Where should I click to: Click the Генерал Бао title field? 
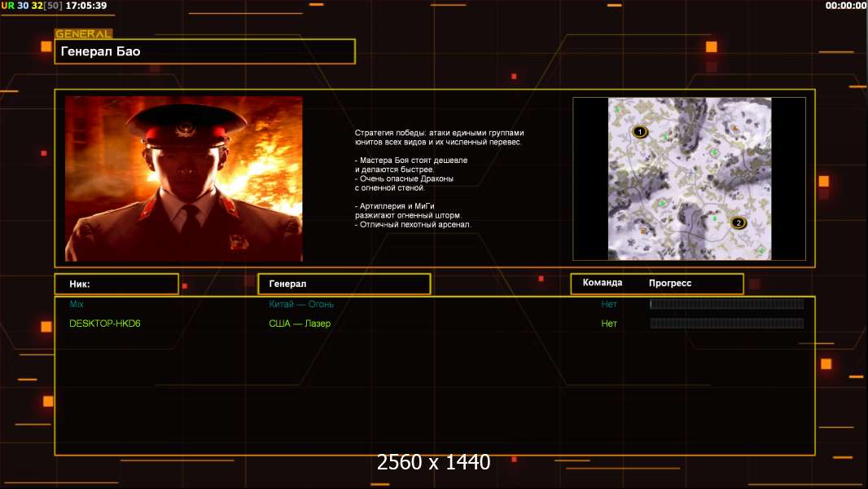click(x=204, y=51)
